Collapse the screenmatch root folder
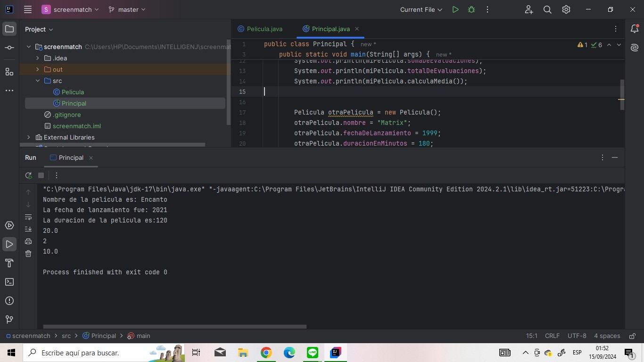Screen dimensions: 644x362 (x=29, y=47)
